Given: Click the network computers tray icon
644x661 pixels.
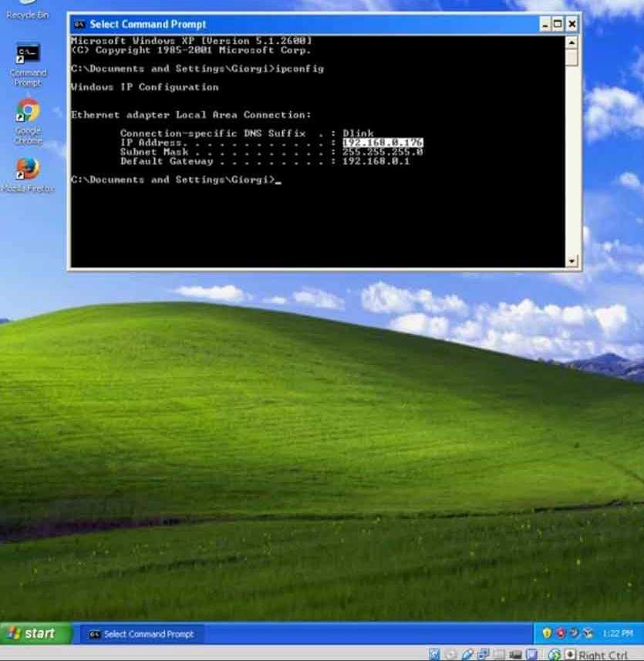Looking at the screenshot, I should [x=588, y=632].
